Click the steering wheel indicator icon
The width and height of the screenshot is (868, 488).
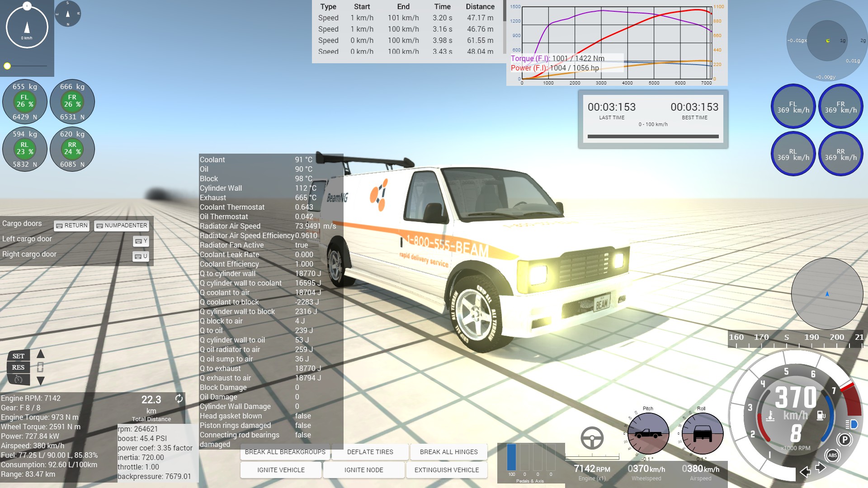pyautogui.click(x=592, y=437)
